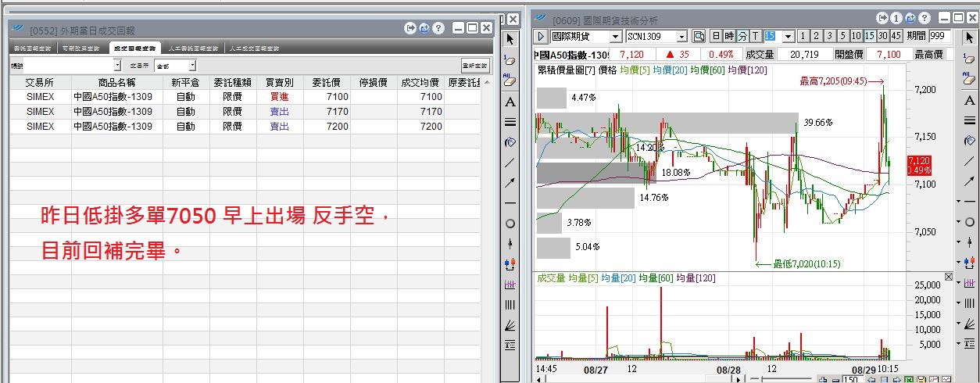Choose the erase-one-object eraser tool

[x=510, y=59]
